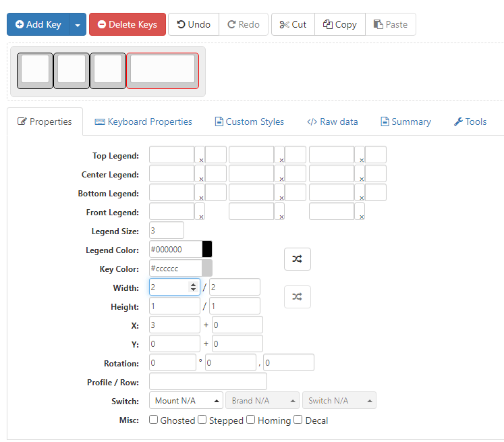Click the Redo button
The height and width of the screenshot is (442, 504).
pyautogui.click(x=244, y=24)
